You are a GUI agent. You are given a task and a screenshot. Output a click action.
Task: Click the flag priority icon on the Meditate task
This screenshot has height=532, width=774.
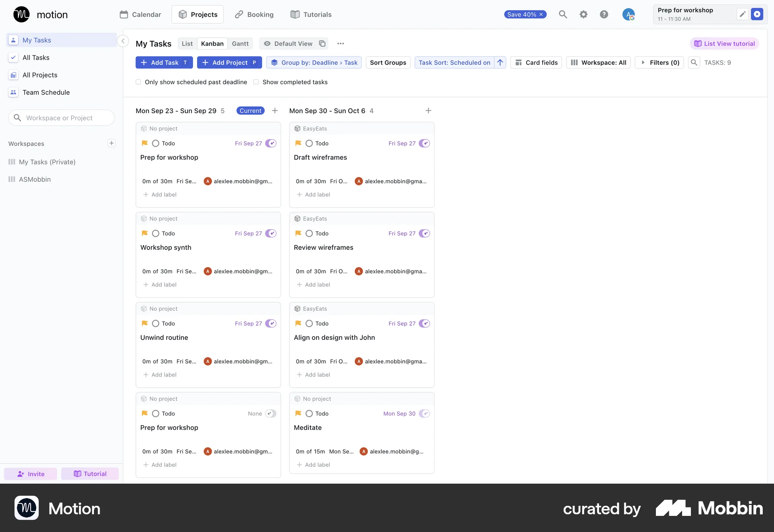pos(298,414)
